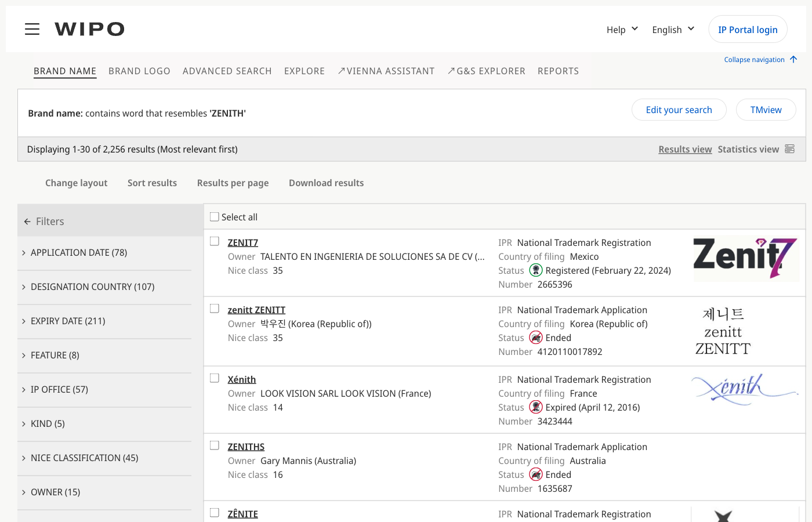Switch to Results view

[685, 149]
